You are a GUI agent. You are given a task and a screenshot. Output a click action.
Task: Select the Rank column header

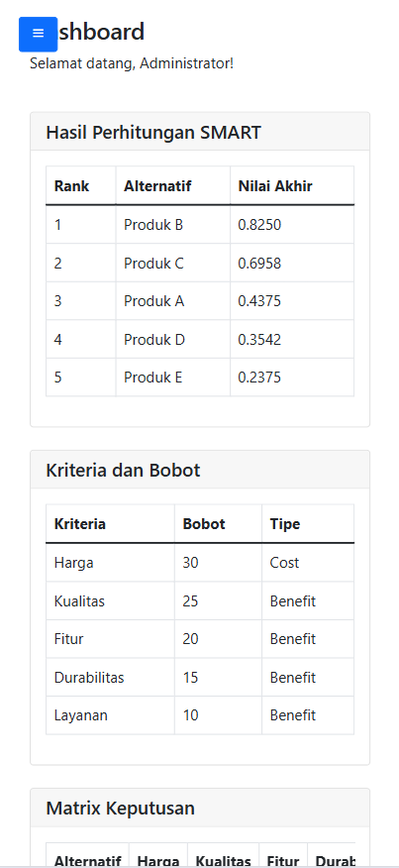click(x=81, y=186)
